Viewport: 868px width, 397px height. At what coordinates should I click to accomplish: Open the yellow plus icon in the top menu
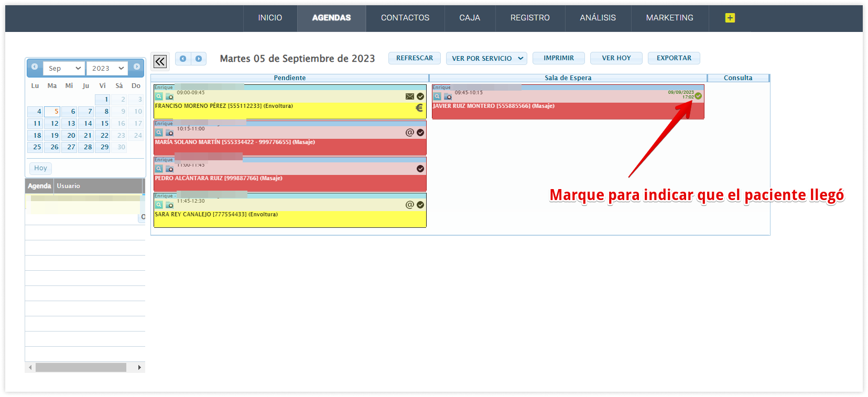pyautogui.click(x=730, y=18)
